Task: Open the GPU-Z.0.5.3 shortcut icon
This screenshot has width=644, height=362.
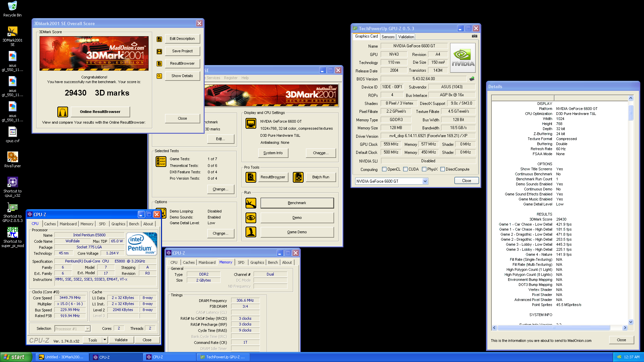Action: tap(12, 207)
